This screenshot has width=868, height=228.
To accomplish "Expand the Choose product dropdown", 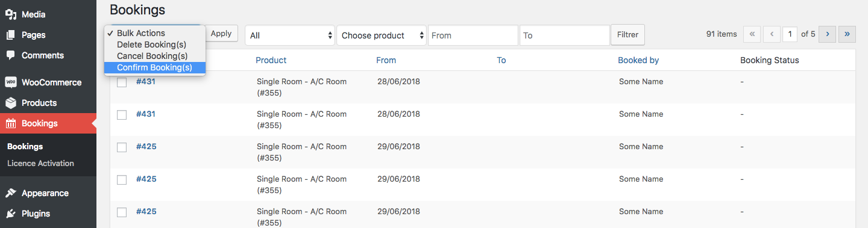I will 382,35.
